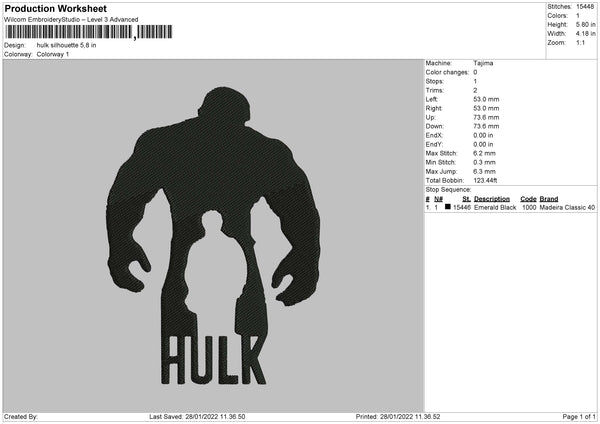Select the Zoom value 1:1

(x=580, y=42)
